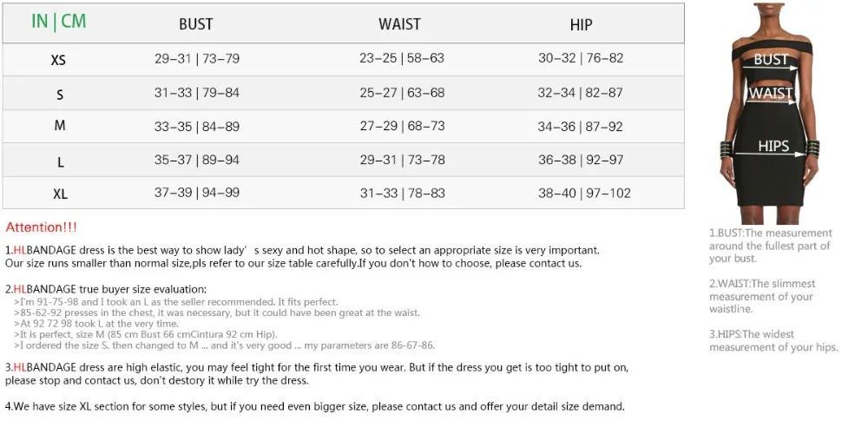Click the L bust value 35–37 | 89–94
868x434 pixels.
click(x=197, y=160)
